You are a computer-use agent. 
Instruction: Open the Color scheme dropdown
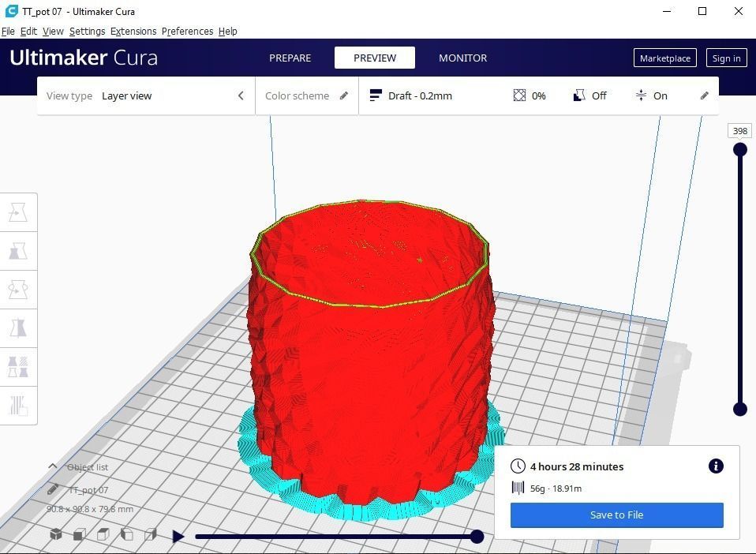coord(307,95)
